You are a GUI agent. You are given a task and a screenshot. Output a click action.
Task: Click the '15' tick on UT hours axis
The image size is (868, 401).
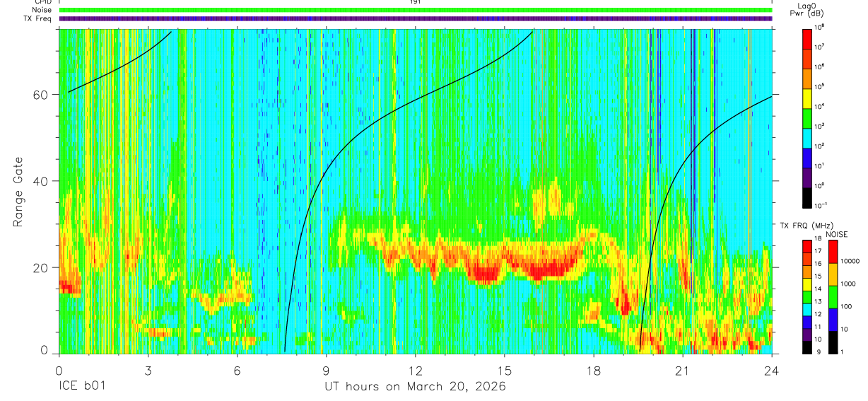pyautogui.click(x=505, y=370)
